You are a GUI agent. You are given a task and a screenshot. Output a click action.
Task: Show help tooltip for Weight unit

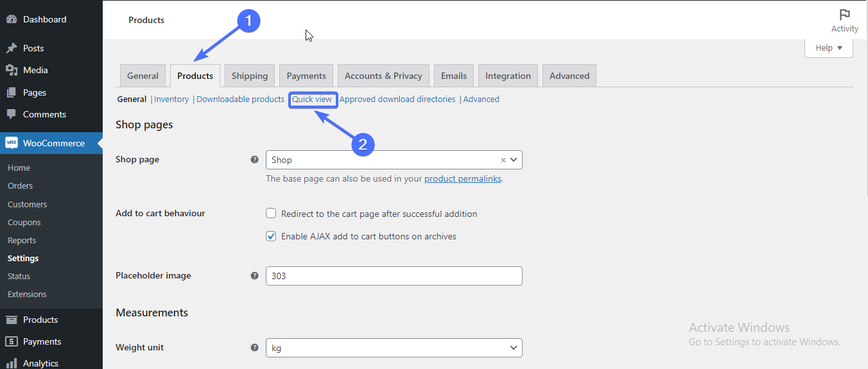tap(254, 348)
